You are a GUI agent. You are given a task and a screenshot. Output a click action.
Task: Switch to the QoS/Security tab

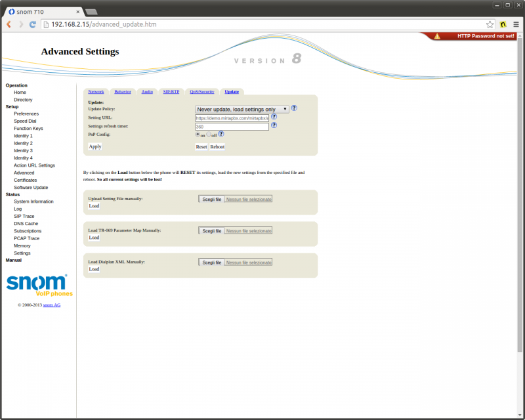201,91
